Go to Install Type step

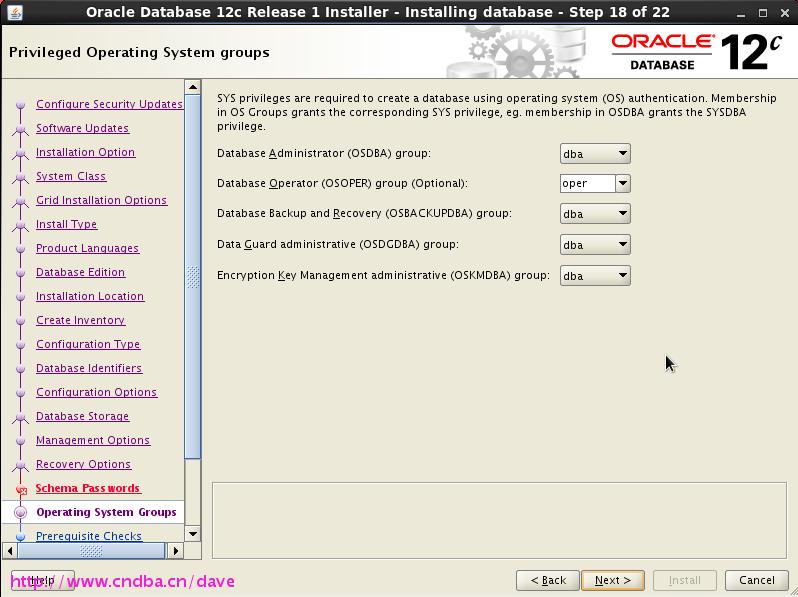click(67, 224)
